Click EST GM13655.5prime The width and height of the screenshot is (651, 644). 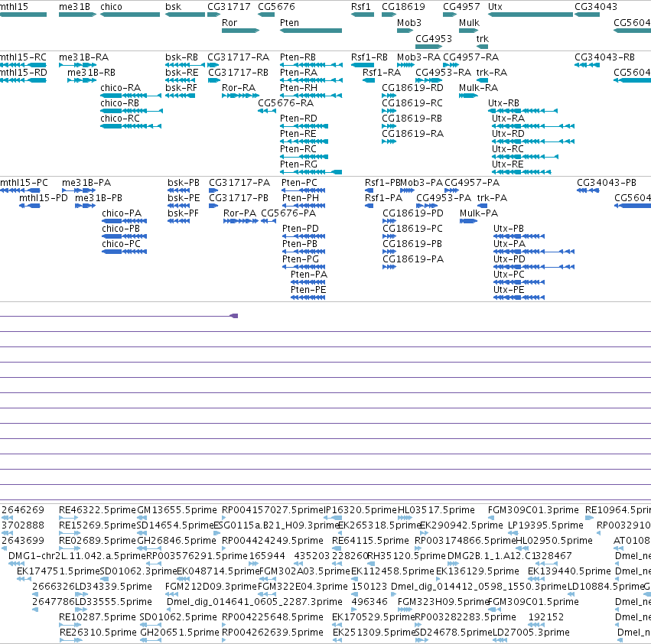pos(177,510)
